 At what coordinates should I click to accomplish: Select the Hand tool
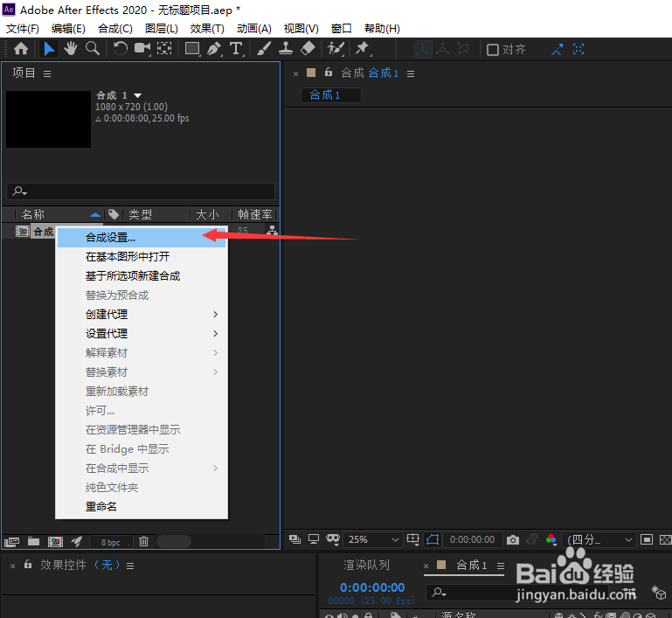click(x=71, y=49)
